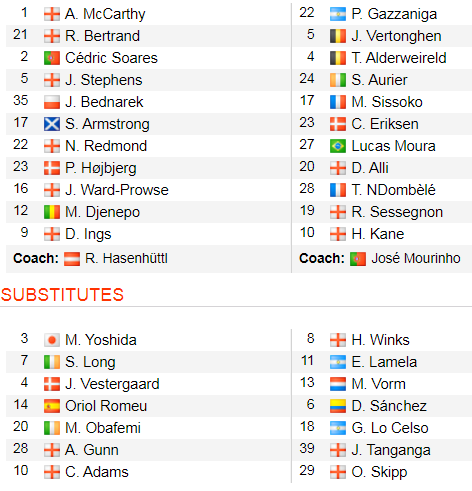Open player H. Kane's profile

pos(378,234)
